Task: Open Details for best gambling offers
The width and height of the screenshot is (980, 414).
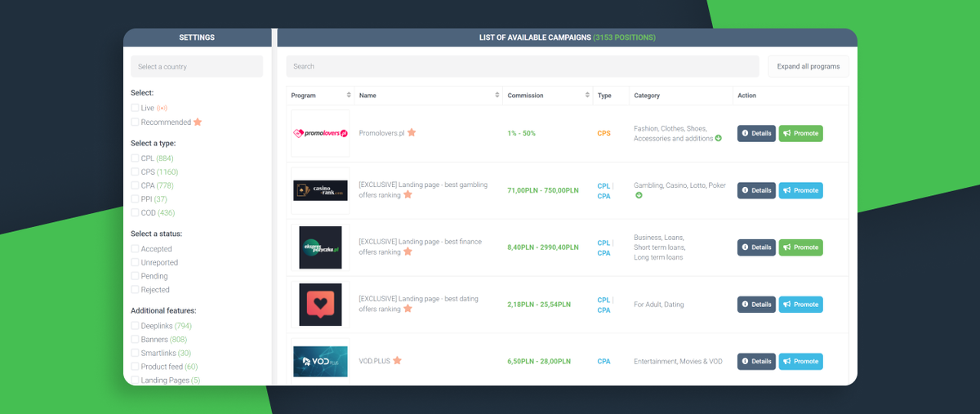Action: [756, 190]
